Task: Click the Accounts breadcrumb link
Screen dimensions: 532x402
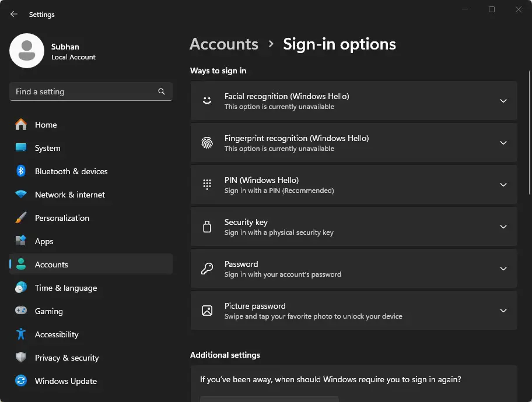Action: (224, 44)
